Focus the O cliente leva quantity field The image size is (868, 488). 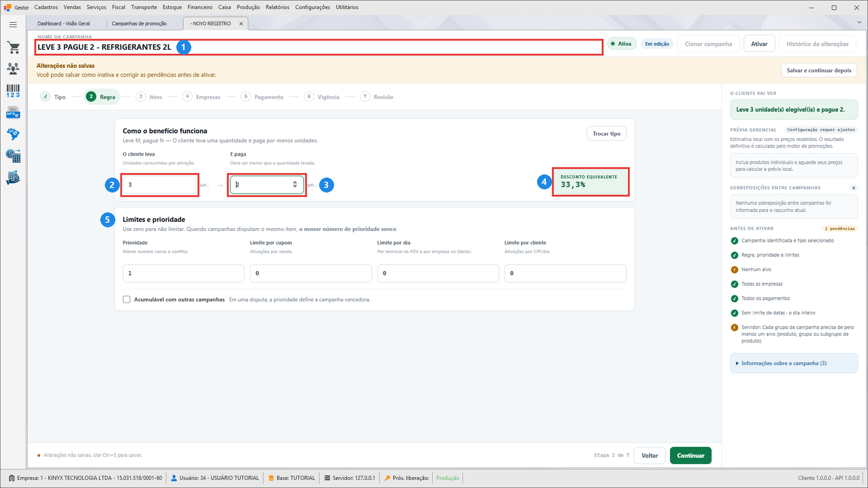tap(159, 185)
